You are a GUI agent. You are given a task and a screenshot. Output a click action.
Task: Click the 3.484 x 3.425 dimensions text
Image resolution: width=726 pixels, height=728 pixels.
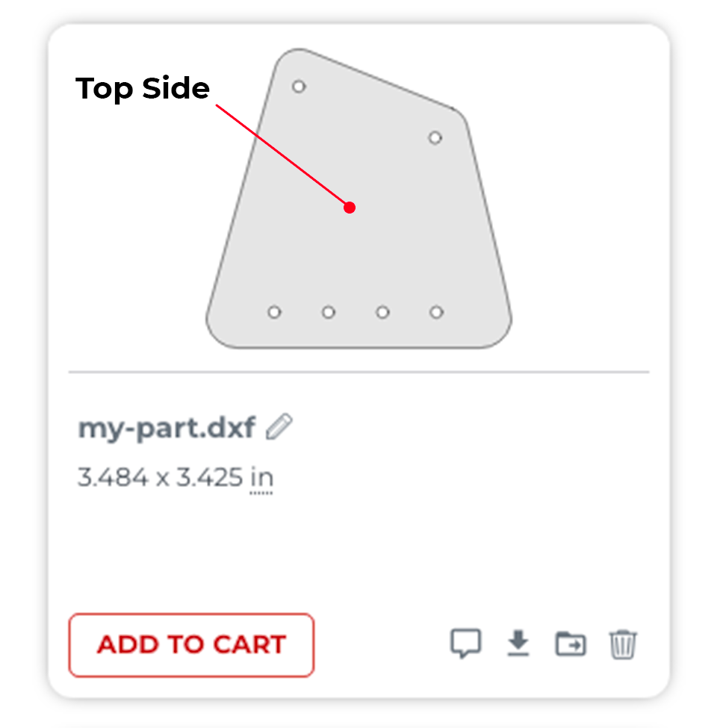pos(161,478)
